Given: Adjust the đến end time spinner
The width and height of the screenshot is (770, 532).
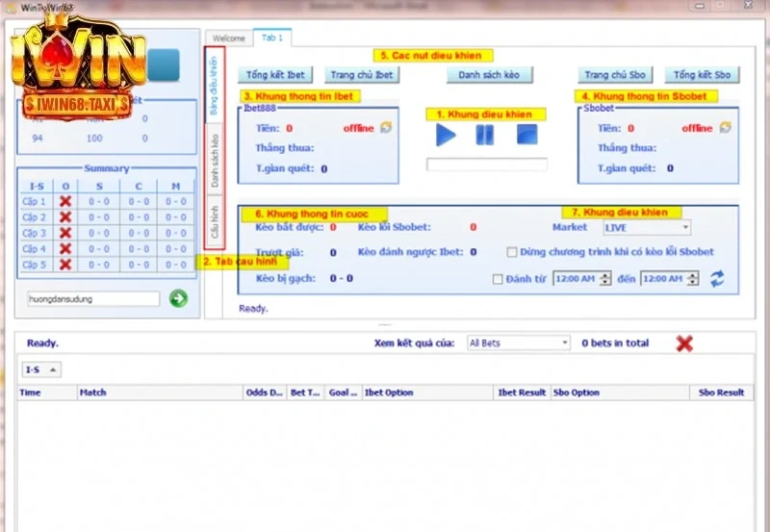Looking at the screenshot, I should click(693, 279).
